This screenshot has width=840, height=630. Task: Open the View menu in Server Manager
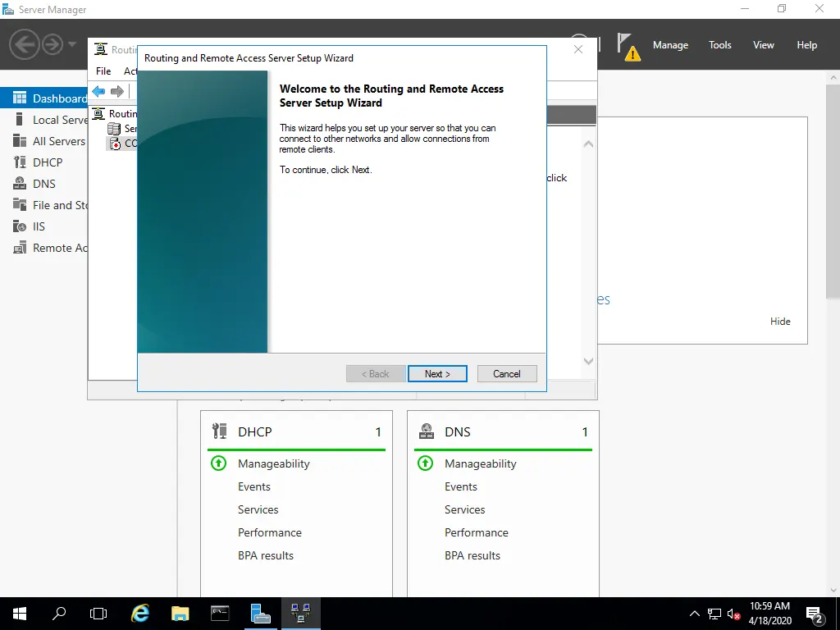764,45
